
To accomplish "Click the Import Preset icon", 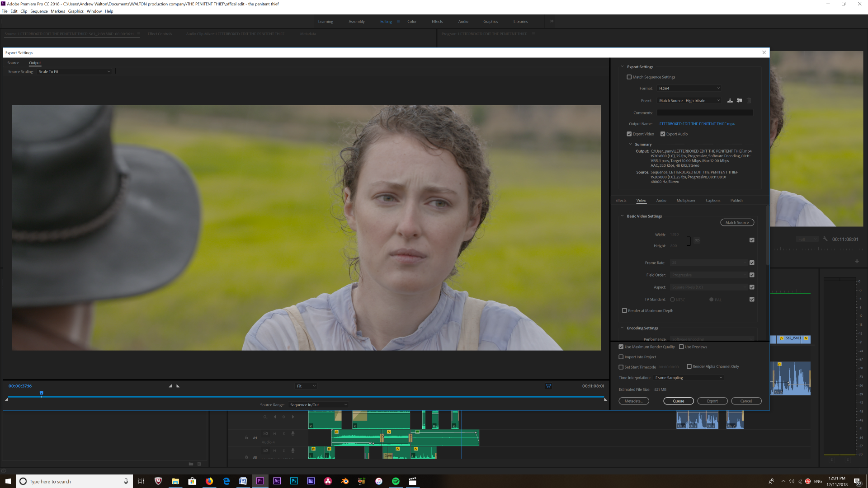I will tap(739, 100).
